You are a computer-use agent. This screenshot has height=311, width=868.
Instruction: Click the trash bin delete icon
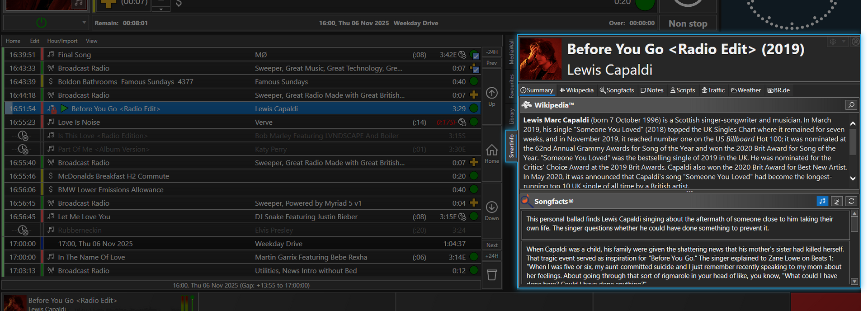tap(492, 274)
